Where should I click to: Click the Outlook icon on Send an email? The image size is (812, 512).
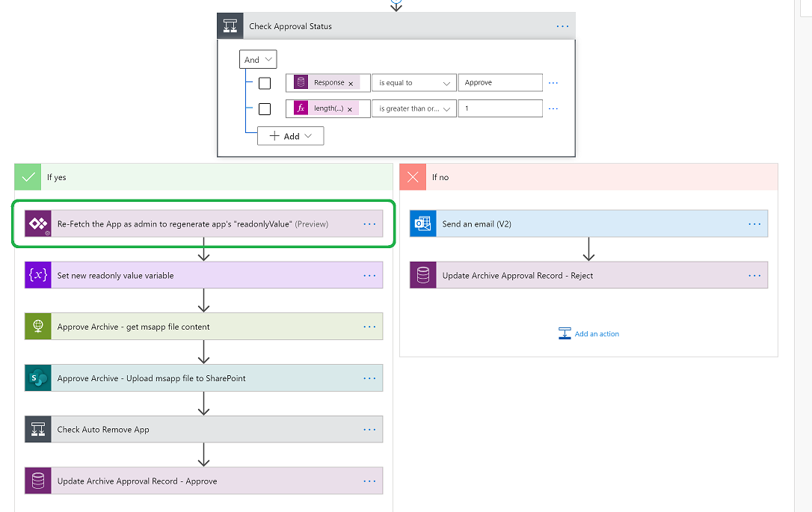[x=423, y=223]
